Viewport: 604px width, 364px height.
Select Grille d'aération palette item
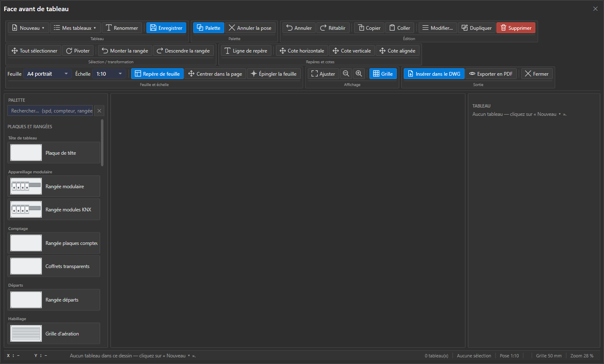pyautogui.click(x=54, y=333)
